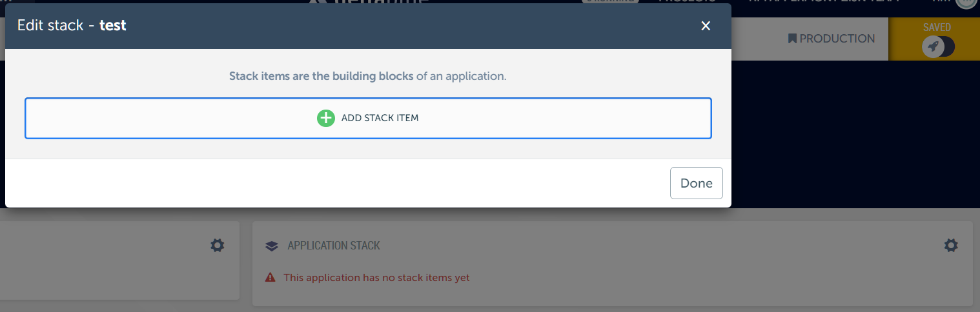
Task: Click the APPLICATION STACK panel heading
Action: pyautogui.click(x=334, y=246)
